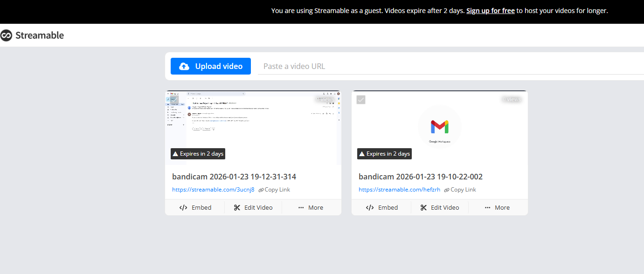Open the More menu for the first video
The image size is (644, 274).
coord(311,207)
